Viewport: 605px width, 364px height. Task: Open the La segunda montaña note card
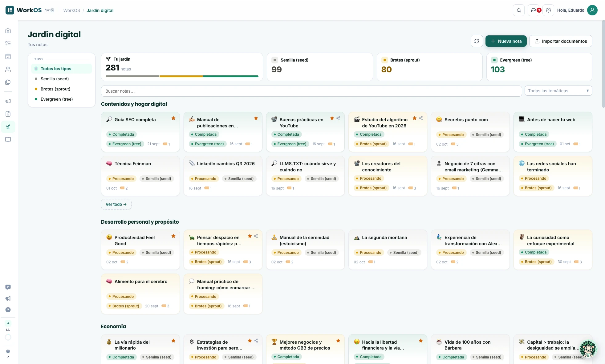tap(388, 250)
